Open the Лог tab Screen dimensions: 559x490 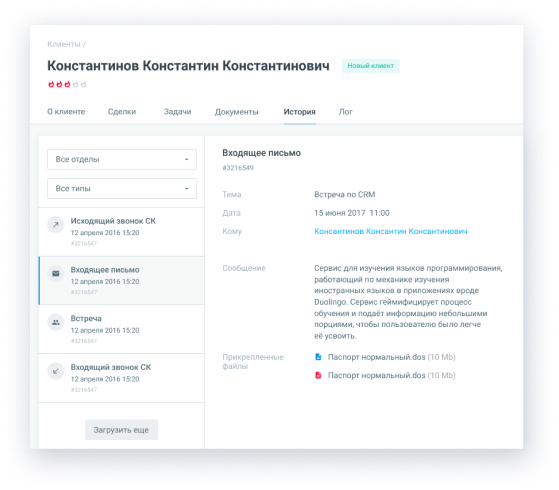[x=345, y=112]
